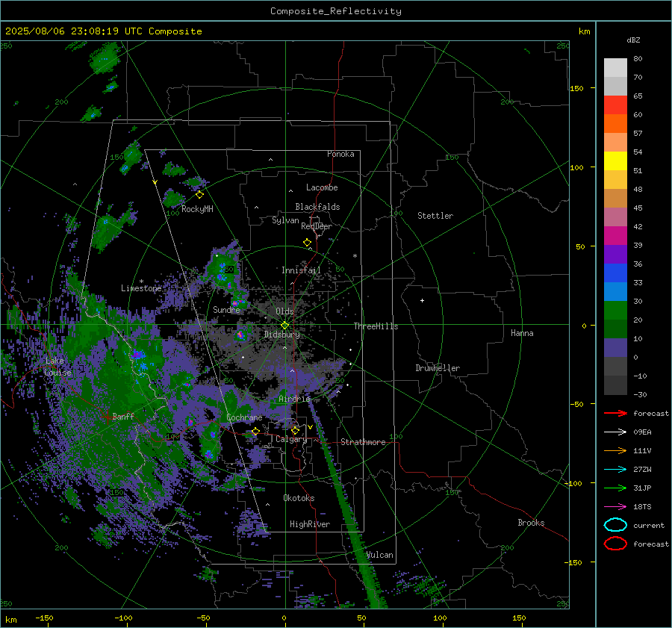The width and height of the screenshot is (672, 628).
Task: Pick the magenta 42 dBZ color band
Action: click(615, 235)
